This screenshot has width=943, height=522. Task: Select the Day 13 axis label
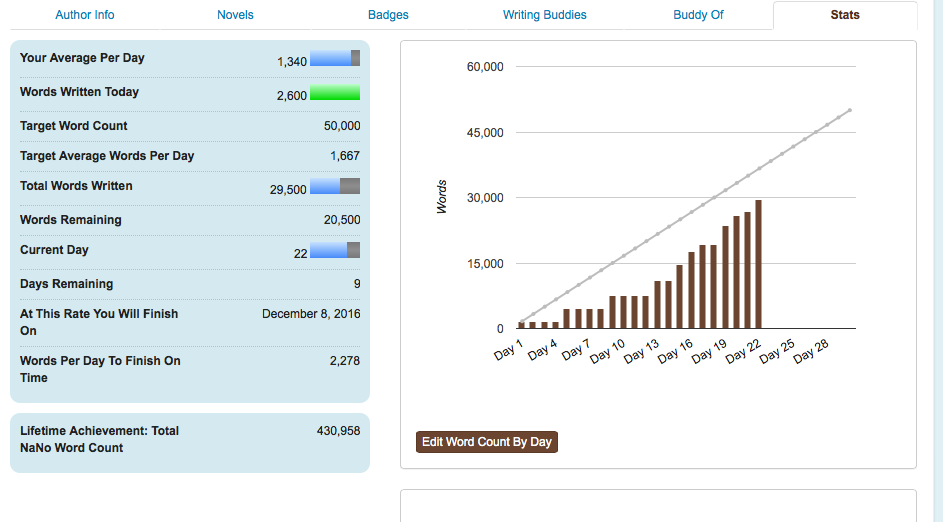click(x=642, y=351)
